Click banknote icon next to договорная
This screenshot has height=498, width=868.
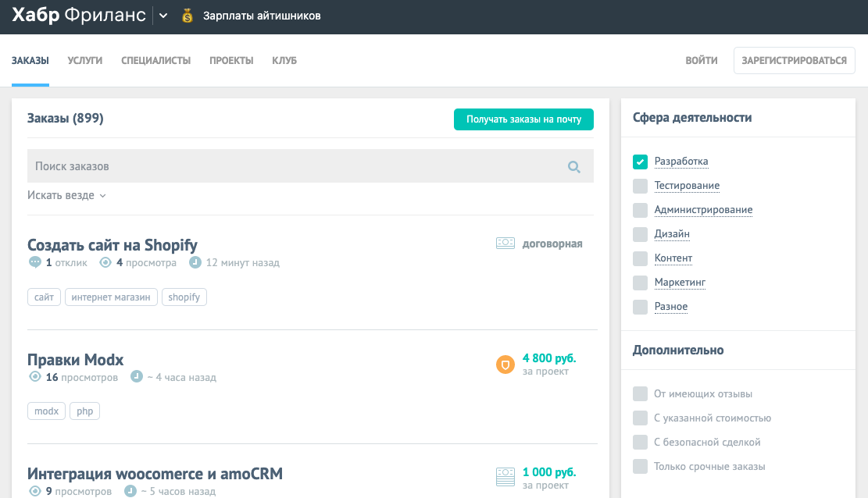(505, 244)
